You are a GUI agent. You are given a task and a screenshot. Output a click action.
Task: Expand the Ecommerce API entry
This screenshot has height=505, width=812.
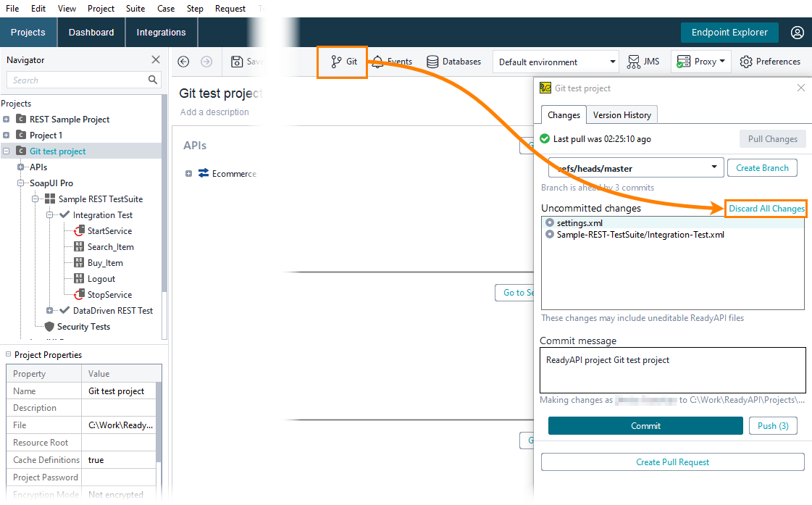(188, 173)
